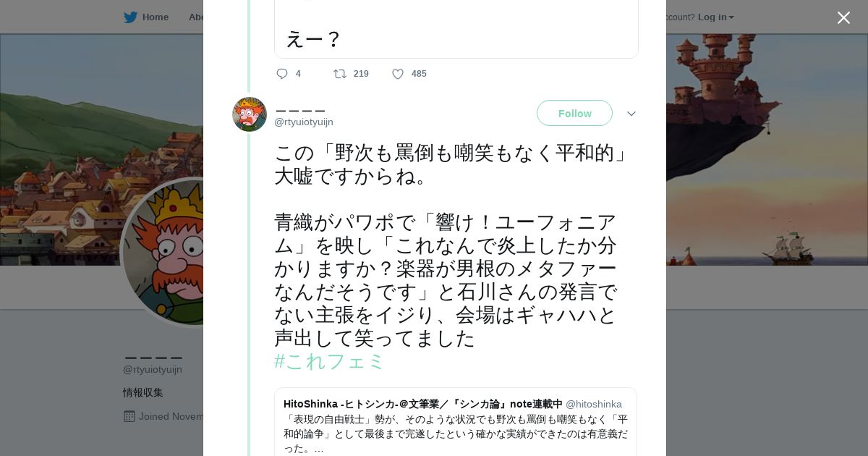
Task: Click the Twitter bird Home icon
Action: [130, 17]
